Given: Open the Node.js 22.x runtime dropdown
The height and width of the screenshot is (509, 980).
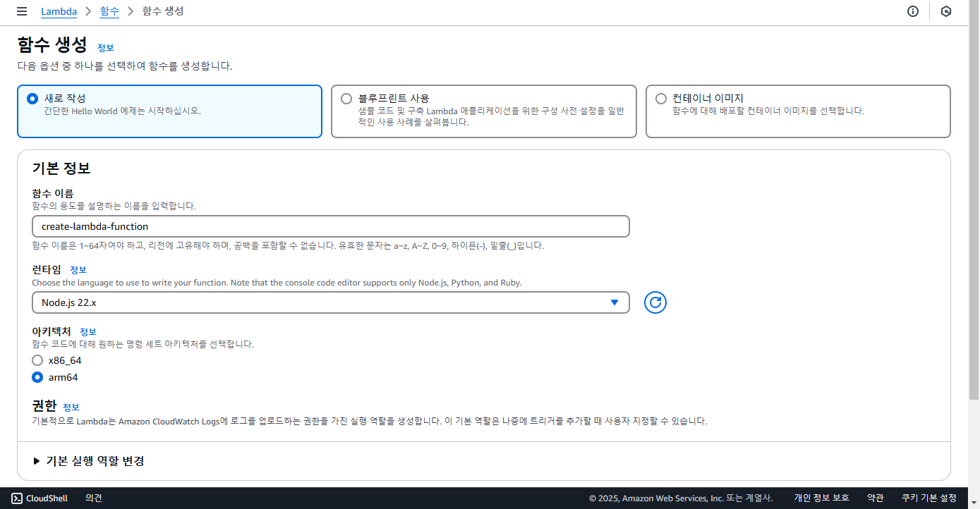Looking at the screenshot, I should [331, 302].
